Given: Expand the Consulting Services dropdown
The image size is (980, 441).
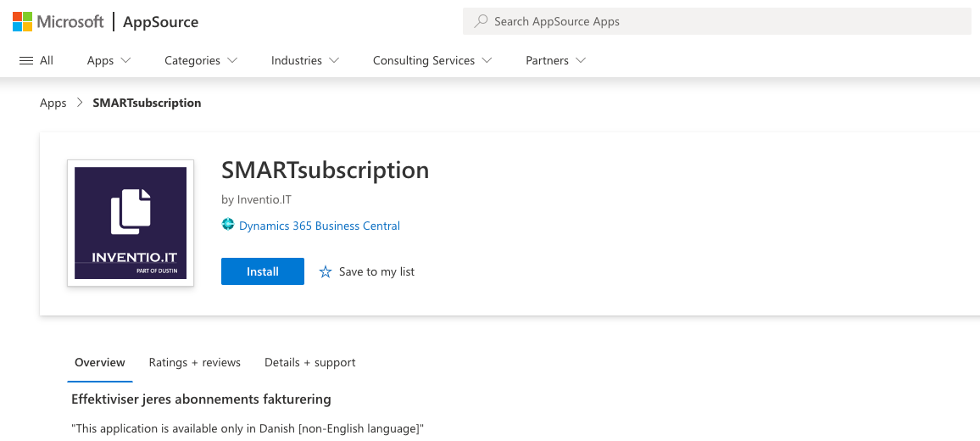Looking at the screenshot, I should tap(432, 61).
